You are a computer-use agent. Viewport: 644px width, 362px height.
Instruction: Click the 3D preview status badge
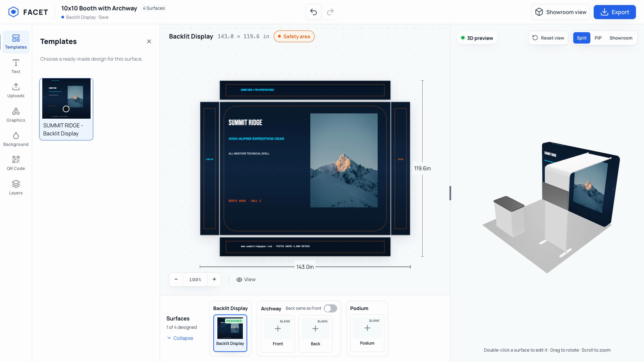[477, 38]
